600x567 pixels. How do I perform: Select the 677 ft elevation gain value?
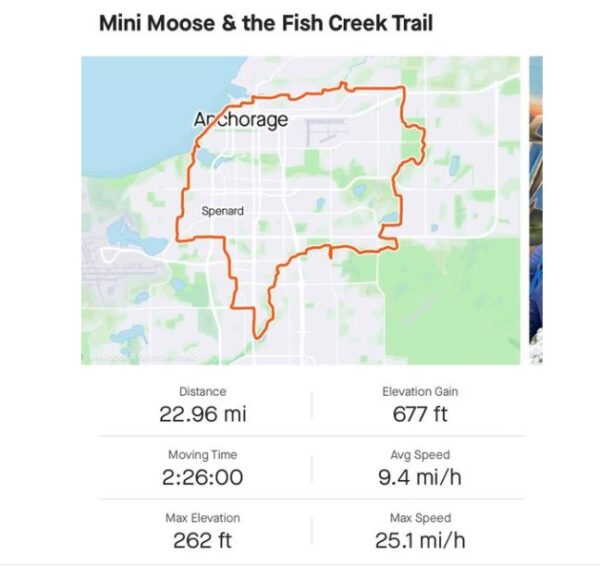pos(420,414)
